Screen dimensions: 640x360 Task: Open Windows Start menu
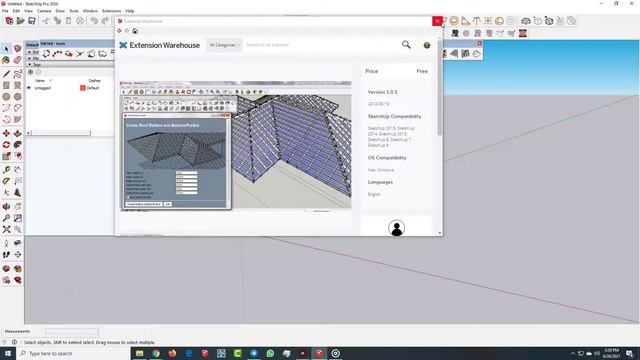[x=8, y=353]
